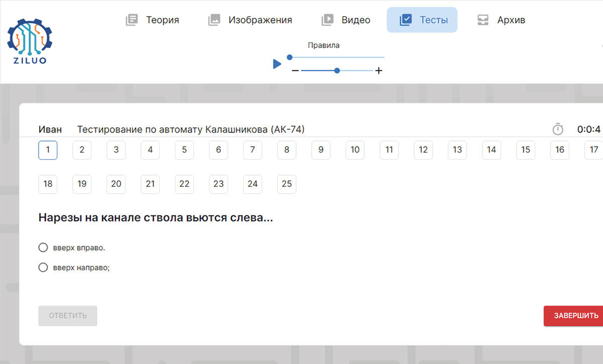
Task: Open the Видео tab
Action: pyautogui.click(x=346, y=20)
